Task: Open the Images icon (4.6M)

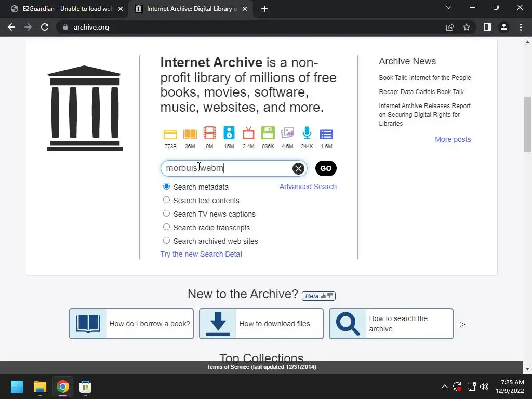Action: (287, 133)
